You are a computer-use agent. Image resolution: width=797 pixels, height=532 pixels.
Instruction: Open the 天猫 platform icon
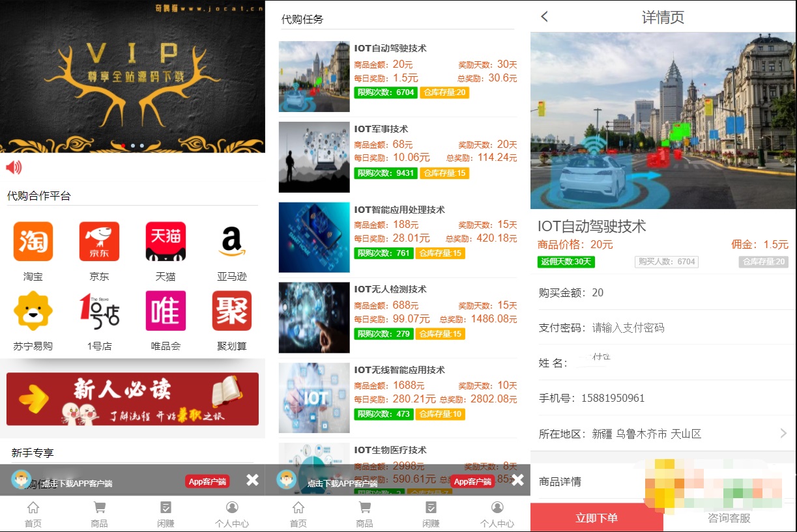tap(165, 242)
